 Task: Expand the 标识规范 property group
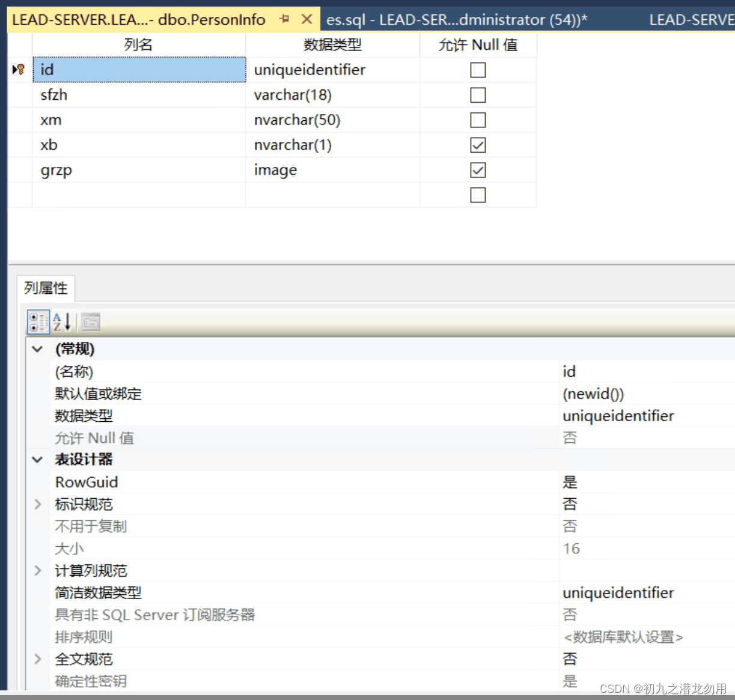pyautogui.click(x=37, y=504)
